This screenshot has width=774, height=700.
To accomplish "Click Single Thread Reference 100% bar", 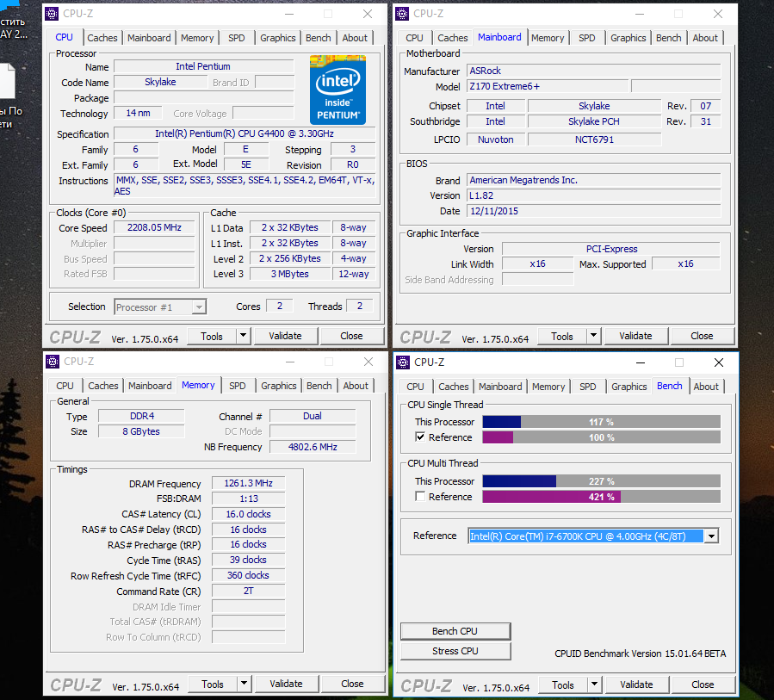I will pos(601,437).
